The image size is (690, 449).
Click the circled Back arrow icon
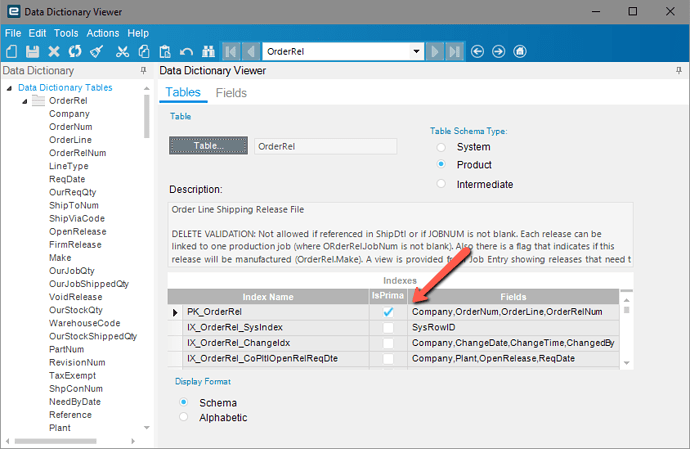pos(477,52)
